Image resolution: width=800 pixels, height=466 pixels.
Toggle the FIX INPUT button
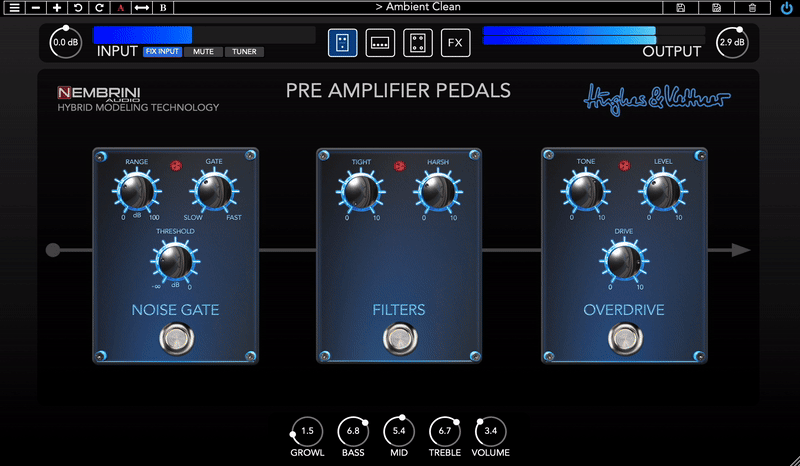point(162,52)
